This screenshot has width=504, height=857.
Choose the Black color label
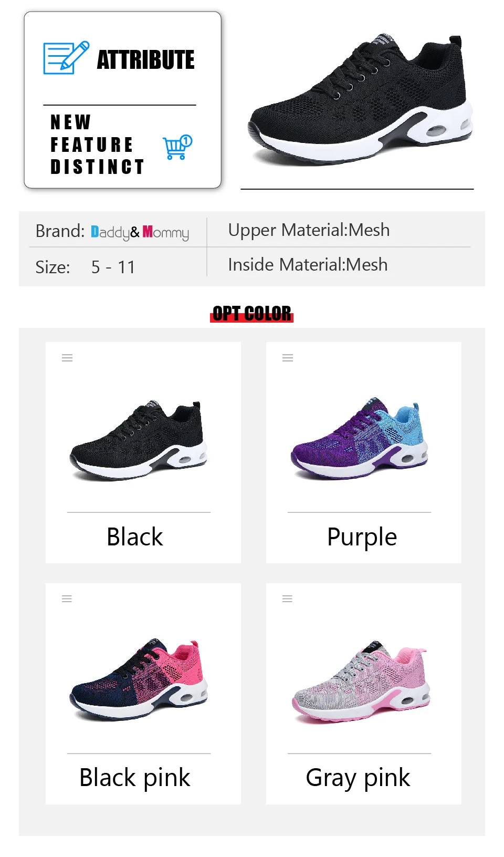tap(135, 537)
